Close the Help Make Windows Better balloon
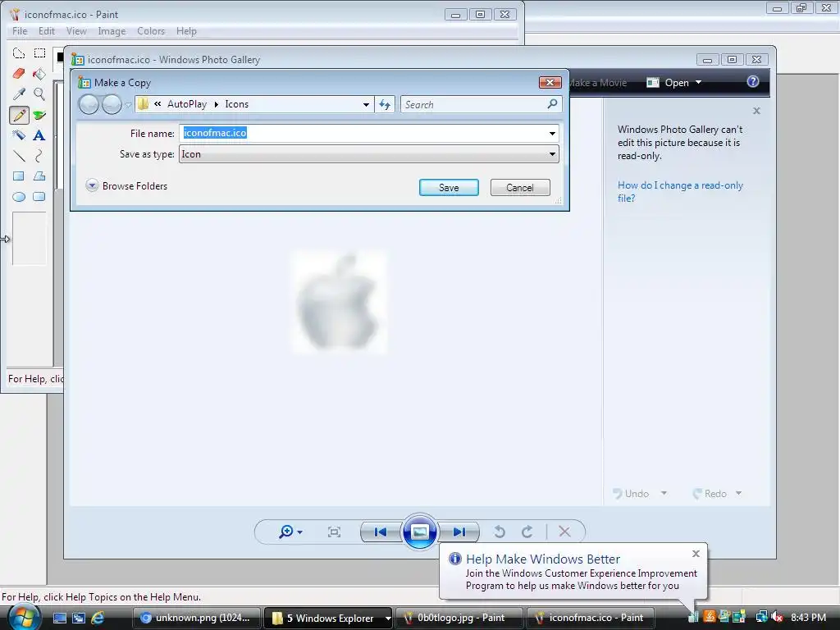 pos(696,554)
